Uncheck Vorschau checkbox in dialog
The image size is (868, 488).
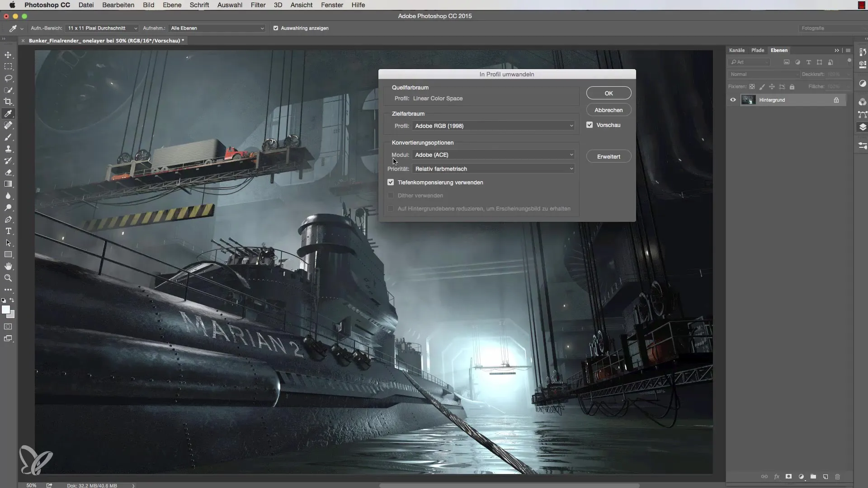[x=590, y=125]
